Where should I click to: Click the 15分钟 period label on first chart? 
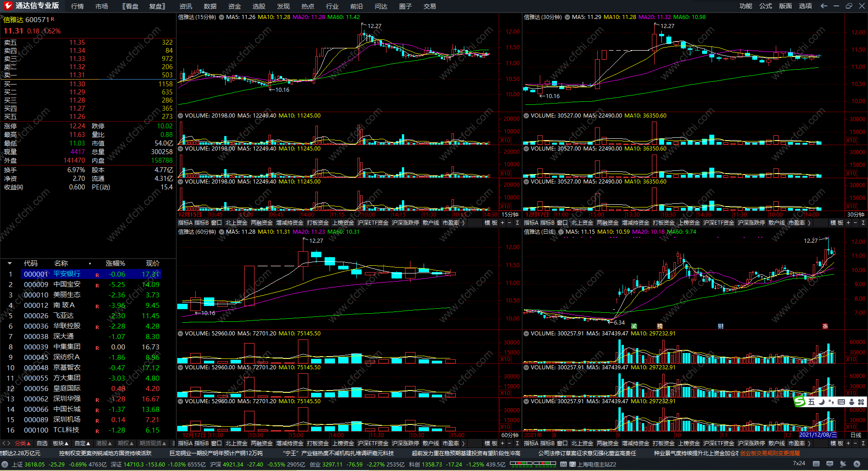click(510, 215)
